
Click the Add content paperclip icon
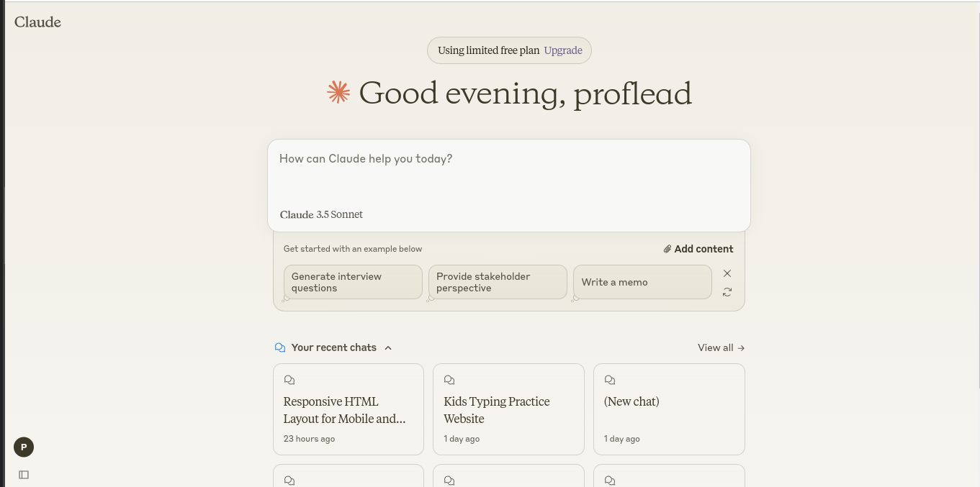click(667, 249)
